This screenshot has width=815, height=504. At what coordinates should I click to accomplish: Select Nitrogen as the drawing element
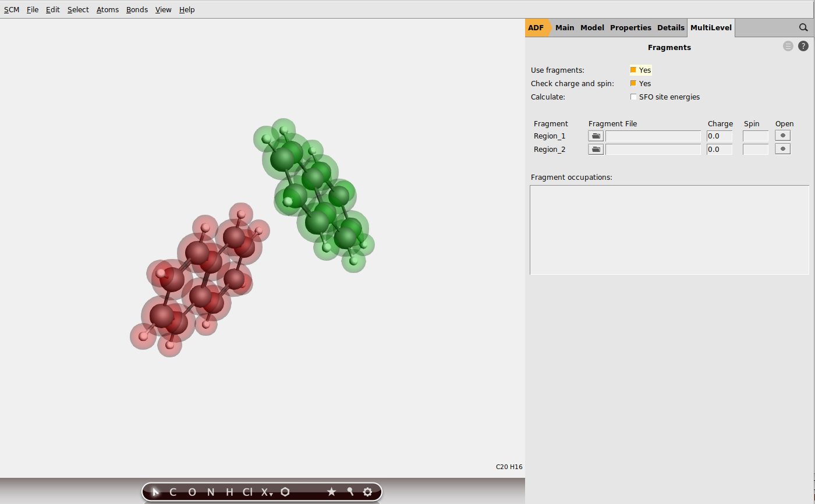(x=210, y=492)
